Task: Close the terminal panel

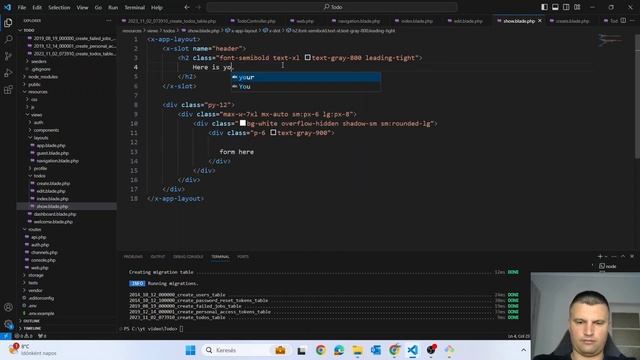Action: pos(632,256)
